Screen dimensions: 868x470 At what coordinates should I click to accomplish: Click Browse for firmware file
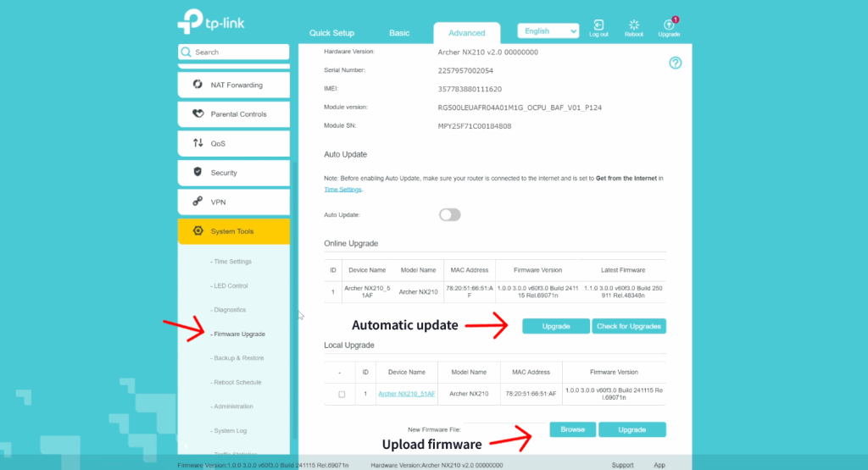pos(572,429)
